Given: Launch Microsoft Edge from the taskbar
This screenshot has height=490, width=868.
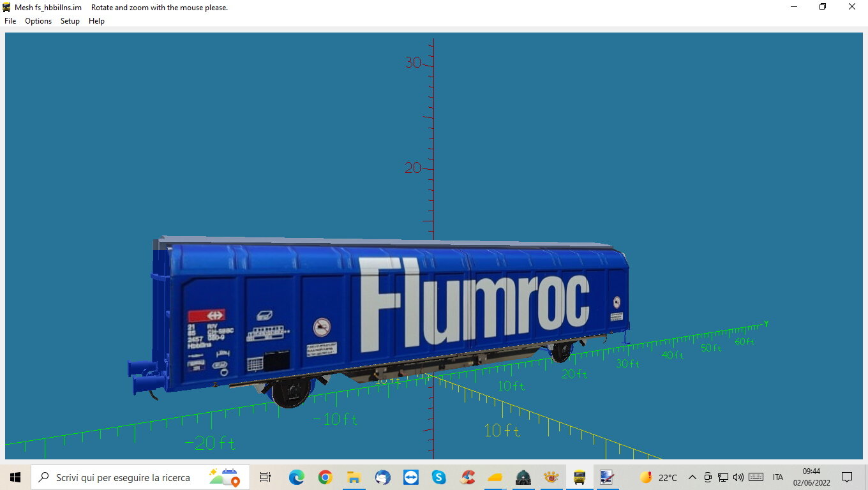Looking at the screenshot, I should (x=296, y=477).
